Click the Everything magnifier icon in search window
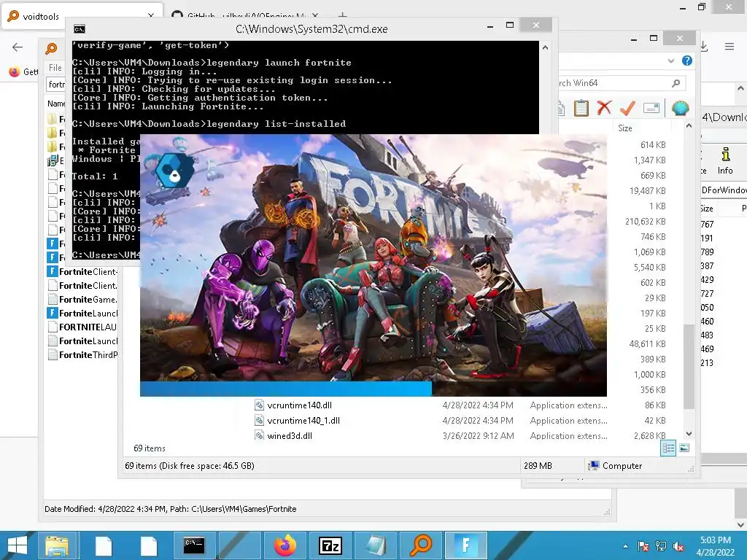Screen dimensions: 747x560 [x=51, y=48]
